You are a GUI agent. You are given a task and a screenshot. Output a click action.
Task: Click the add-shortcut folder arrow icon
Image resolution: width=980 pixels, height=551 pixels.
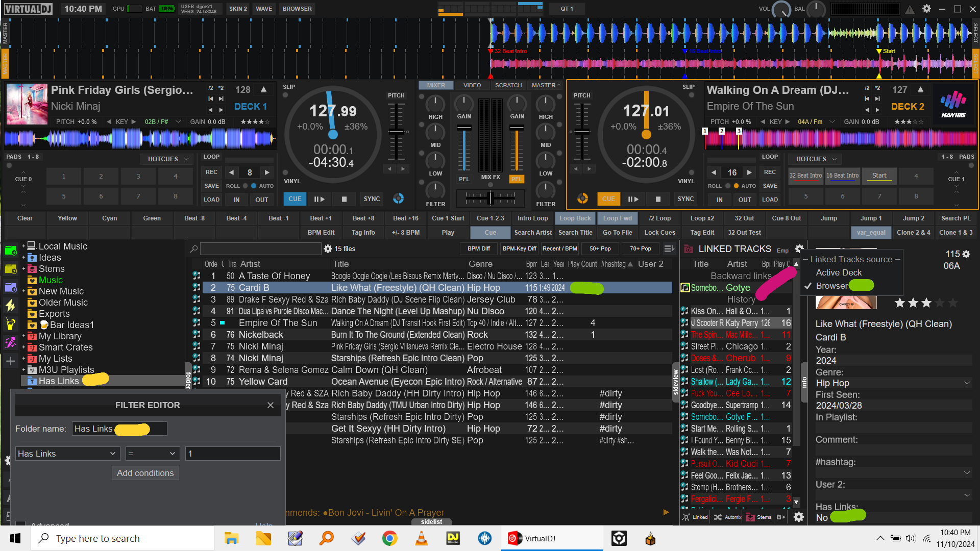click(x=780, y=517)
